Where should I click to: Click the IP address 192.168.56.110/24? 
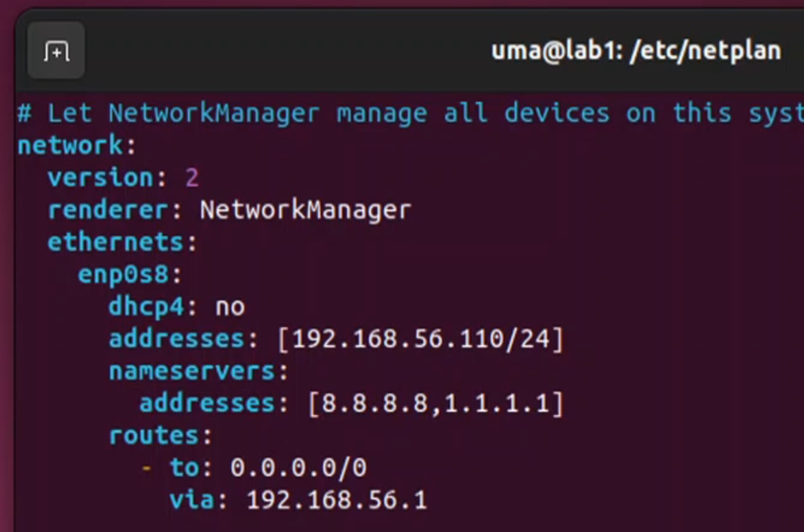pyautogui.click(x=421, y=339)
